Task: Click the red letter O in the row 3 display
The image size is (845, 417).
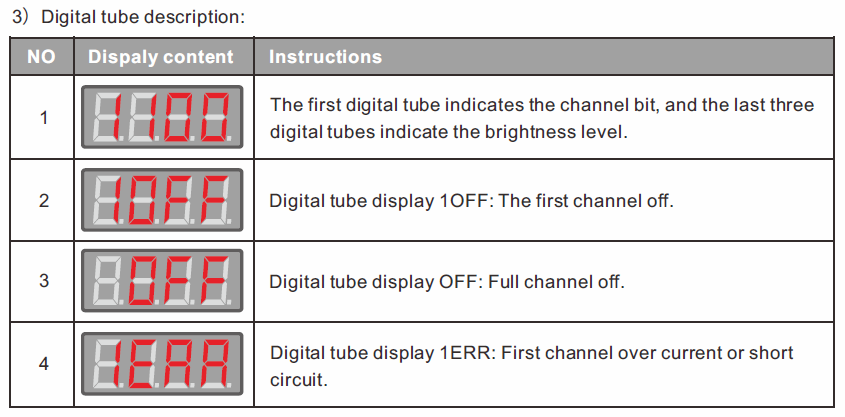Action: point(144,281)
